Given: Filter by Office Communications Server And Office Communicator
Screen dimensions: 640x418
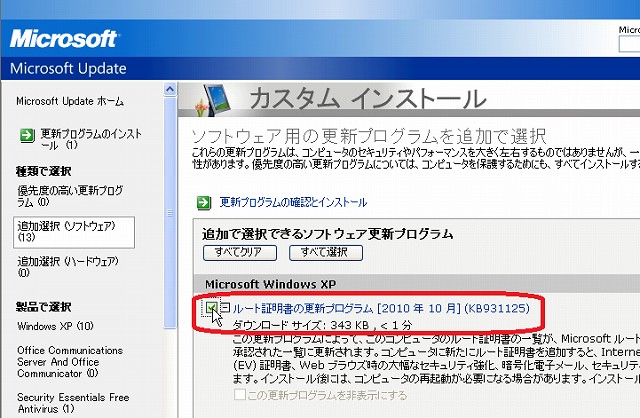Looking at the screenshot, I should (x=70, y=362).
